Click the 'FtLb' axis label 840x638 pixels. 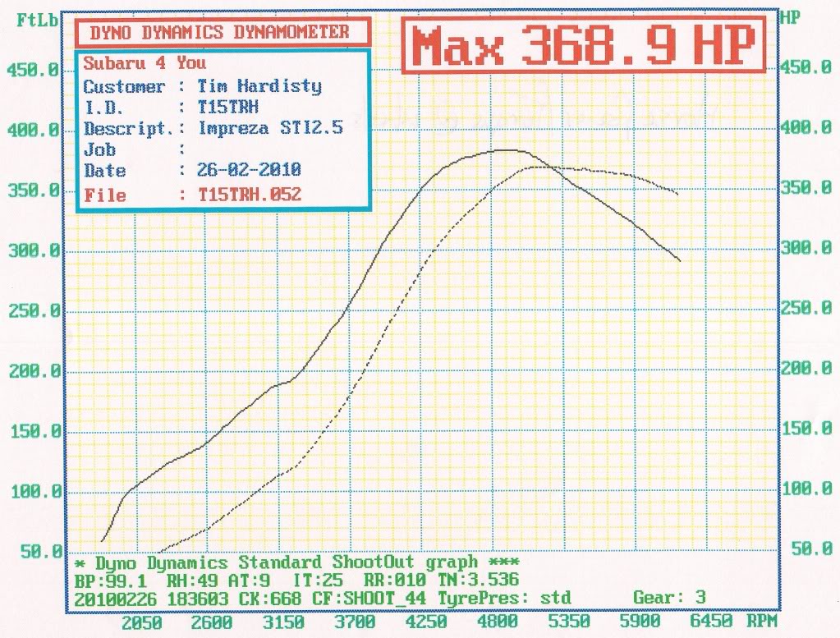(x=36, y=21)
